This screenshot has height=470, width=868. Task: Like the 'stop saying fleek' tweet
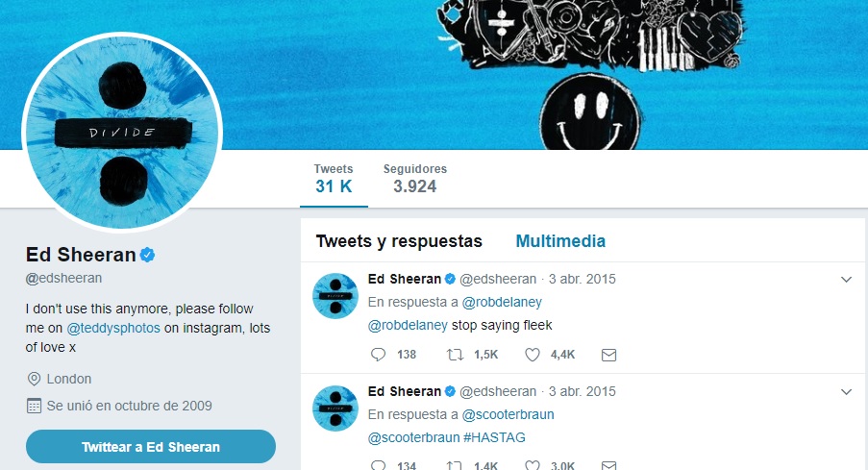click(x=532, y=355)
